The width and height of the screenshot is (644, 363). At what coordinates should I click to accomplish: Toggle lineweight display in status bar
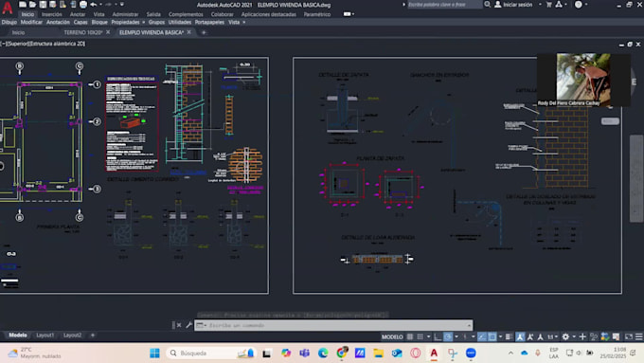[x=509, y=336]
